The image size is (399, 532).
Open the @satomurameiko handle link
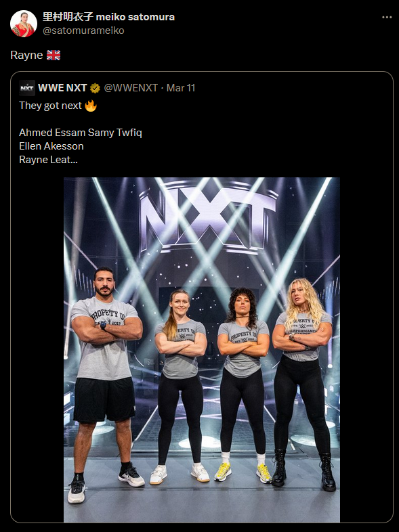tap(83, 30)
